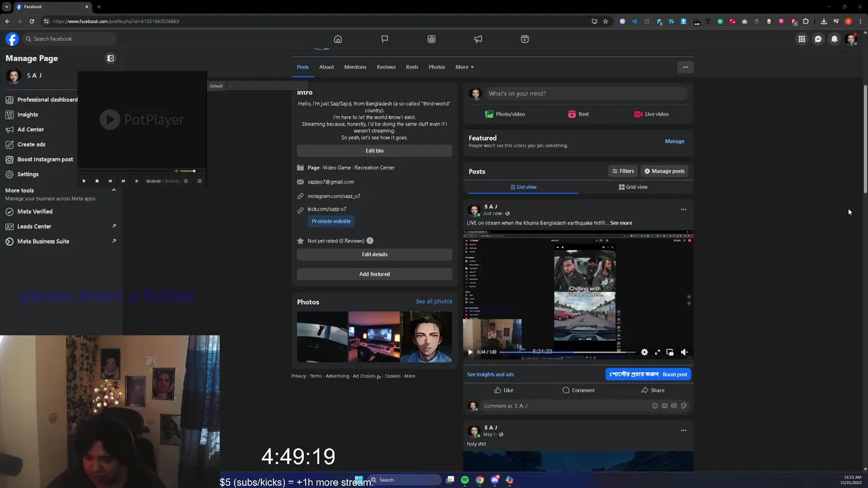Reload the Facebook page
Viewport: 868px width, 488px height.
pyautogui.click(x=31, y=21)
